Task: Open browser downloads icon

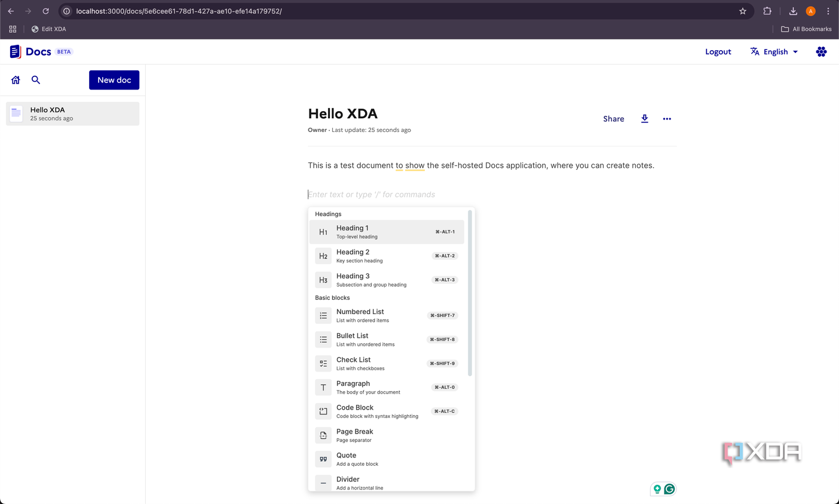Action: (793, 11)
